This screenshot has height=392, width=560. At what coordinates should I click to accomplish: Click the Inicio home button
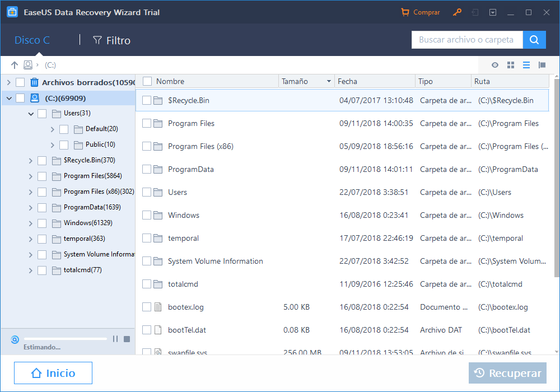click(53, 373)
